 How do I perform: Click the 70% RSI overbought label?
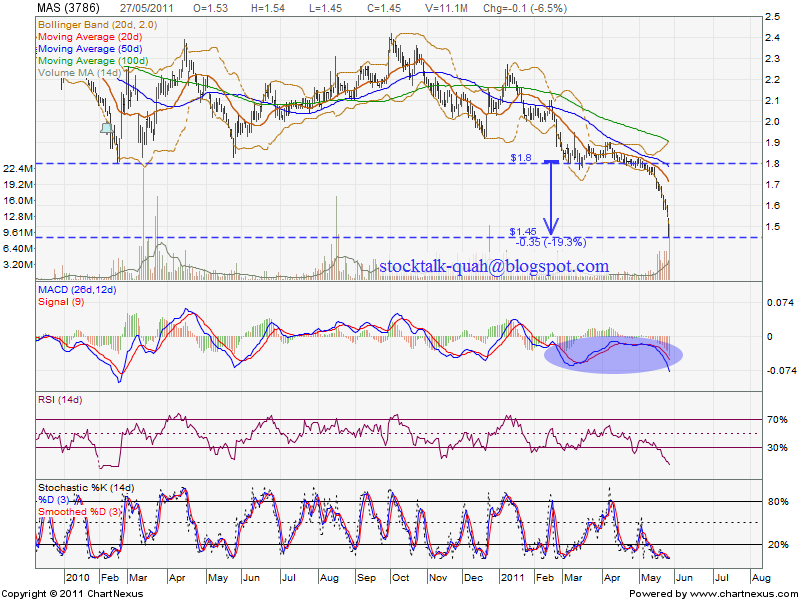click(777, 420)
